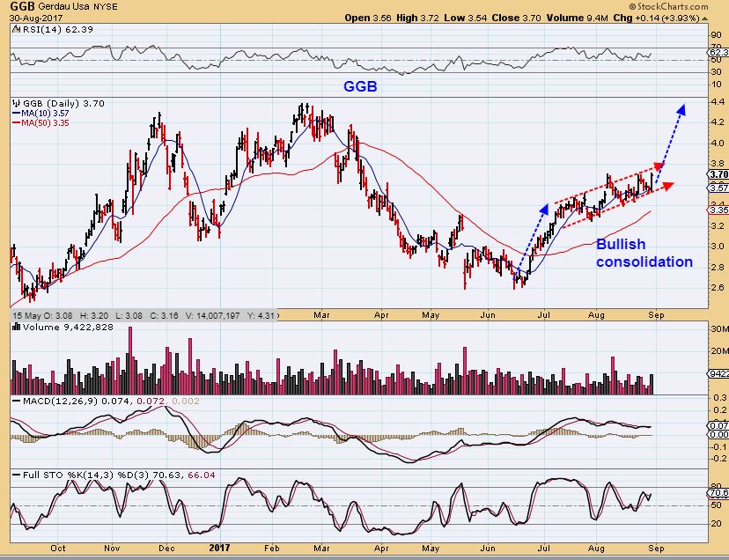Click the 30M volume axis label
Screen dimensions: 729x560
pos(719,328)
